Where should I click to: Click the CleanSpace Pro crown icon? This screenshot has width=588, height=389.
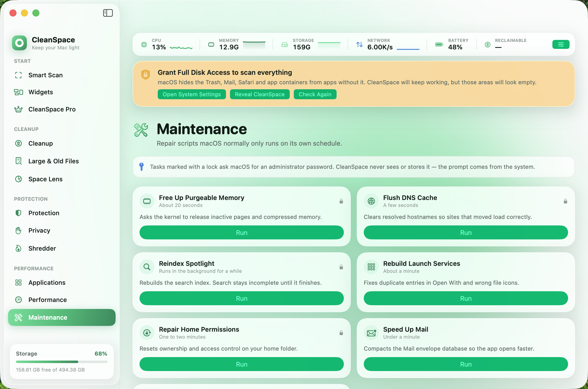click(18, 109)
